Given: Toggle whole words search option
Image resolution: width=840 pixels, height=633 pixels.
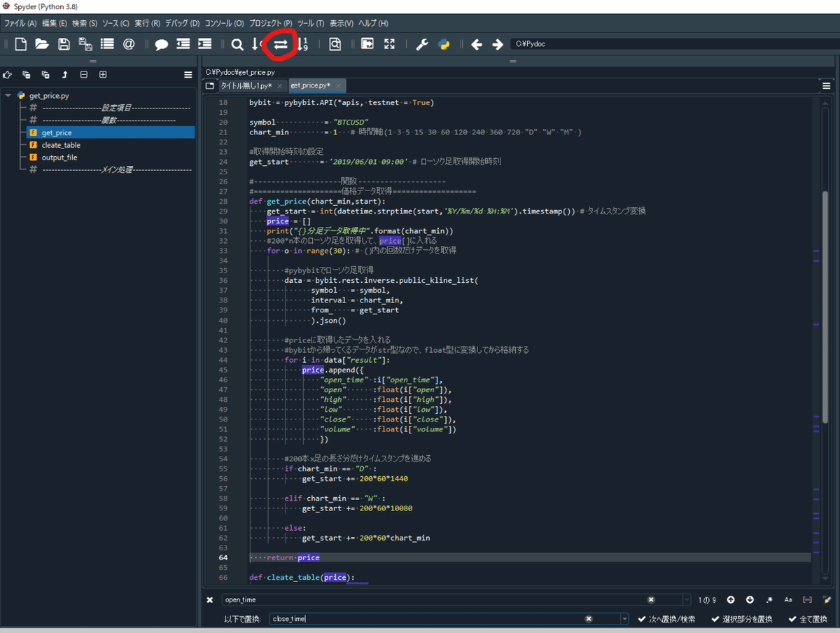Looking at the screenshot, I should [807, 600].
